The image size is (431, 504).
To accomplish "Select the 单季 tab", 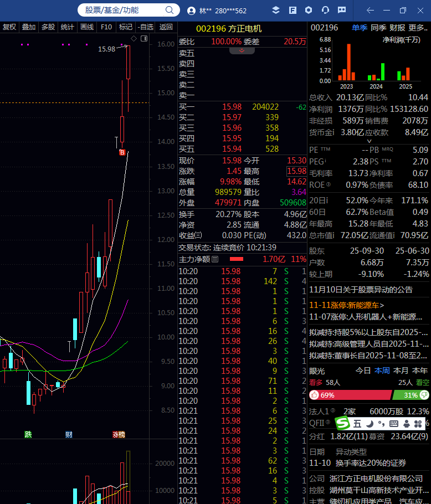I will click(x=360, y=28).
